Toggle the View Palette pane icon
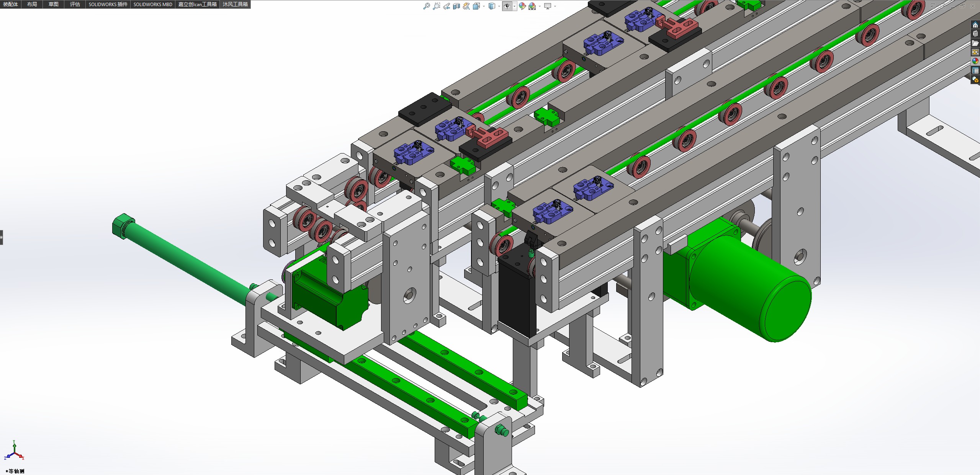Viewport: 980px width, 475px height. click(x=975, y=52)
